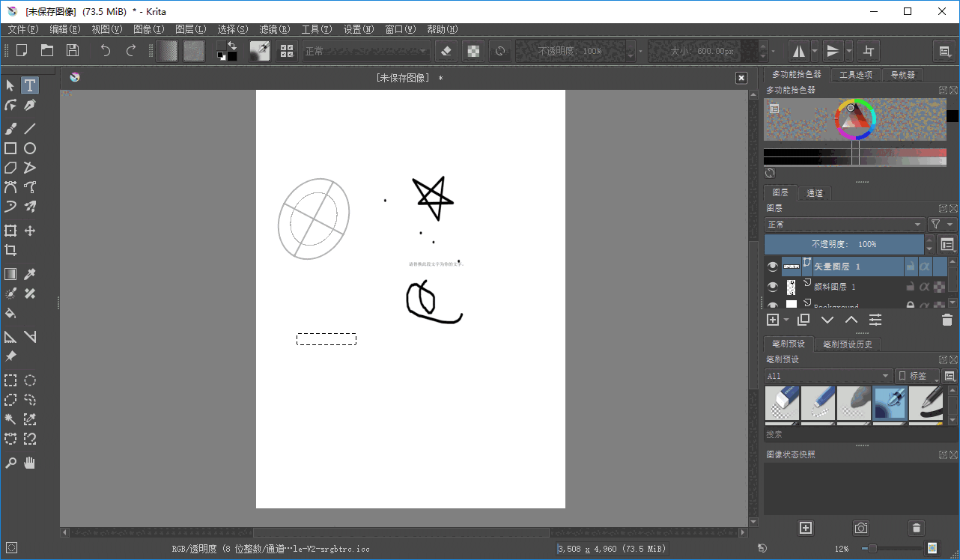Click the 标签 button in brush presets
This screenshot has width=960, height=560.
click(917, 376)
